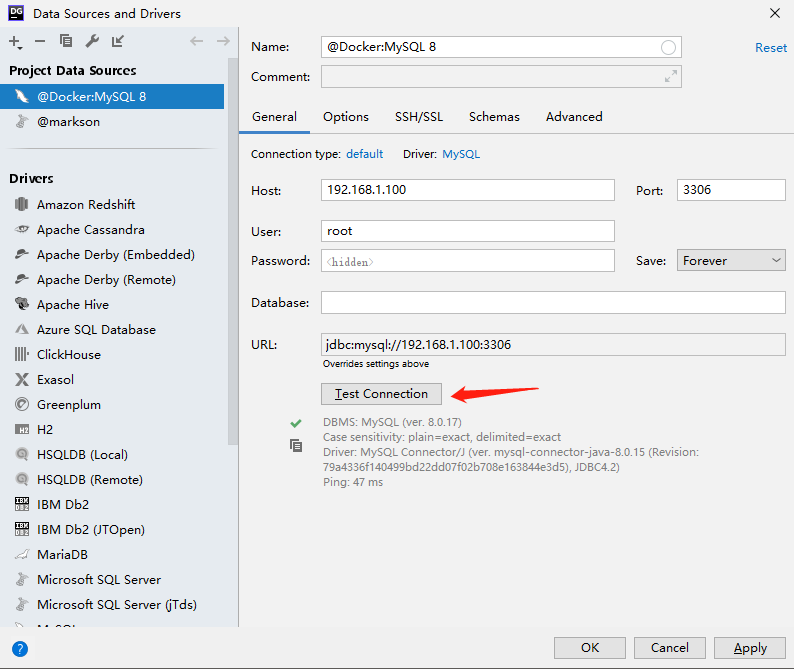Switch to the SSH/SSL tab
This screenshot has width=794, height=669.
pyautogui.click(x=419, y=117)
